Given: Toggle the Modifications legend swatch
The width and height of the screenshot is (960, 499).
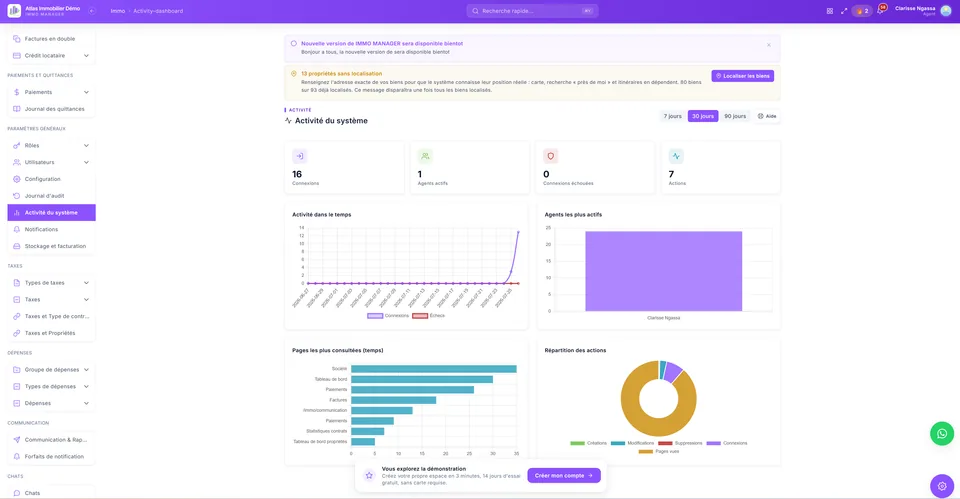Looking at the screenshot, I should tap(618, 443).
